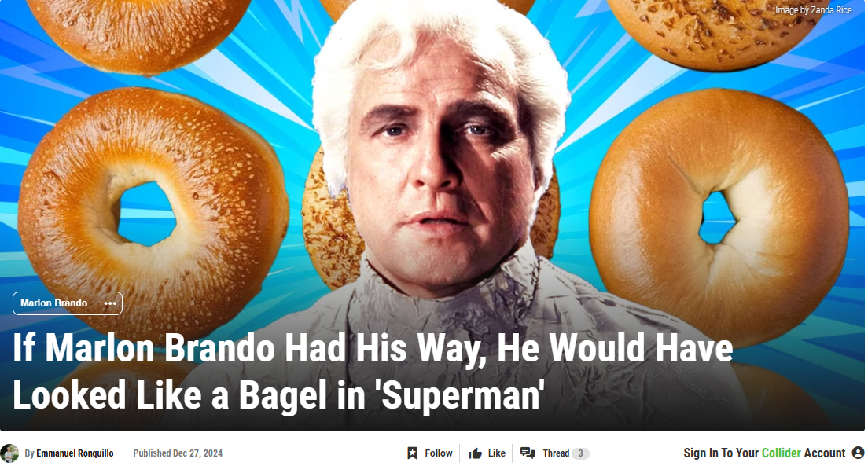Click the article headline about Marlon Brando
The image size is (868, 473).
373,371
